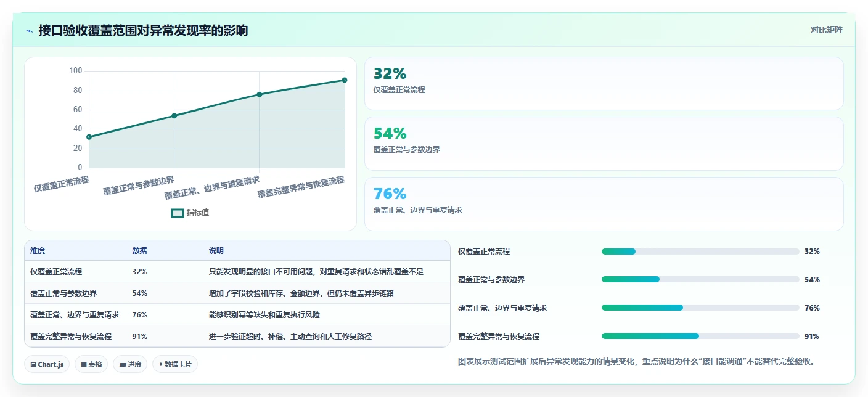Screen dimensions: 868x397
Task: Click table cell 覆盖完整异常与恢复流程
Action: click(x=71, y=336)
